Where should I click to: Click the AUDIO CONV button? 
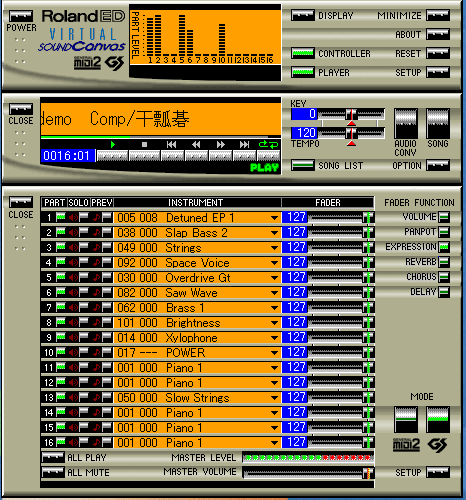405,123
